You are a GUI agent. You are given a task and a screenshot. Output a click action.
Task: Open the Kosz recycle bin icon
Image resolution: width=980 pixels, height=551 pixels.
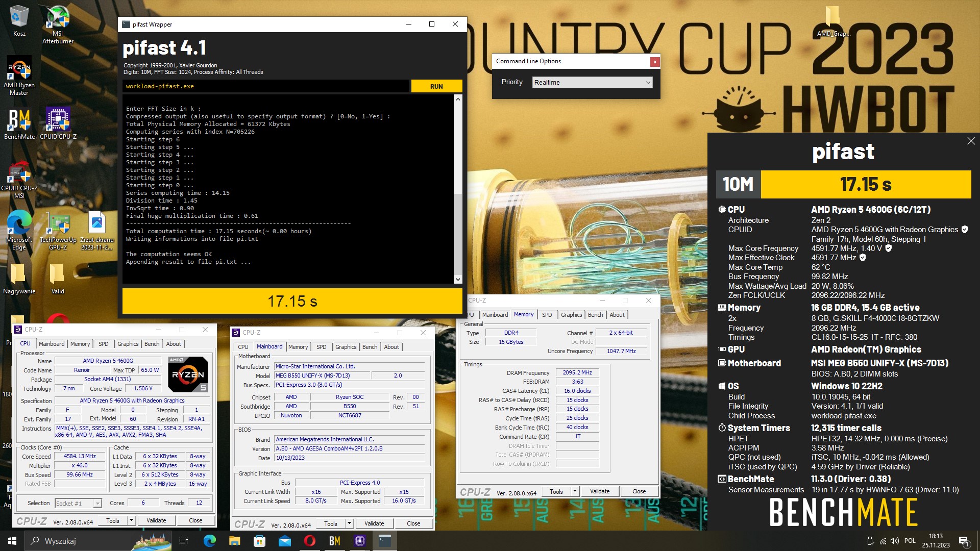19,20
